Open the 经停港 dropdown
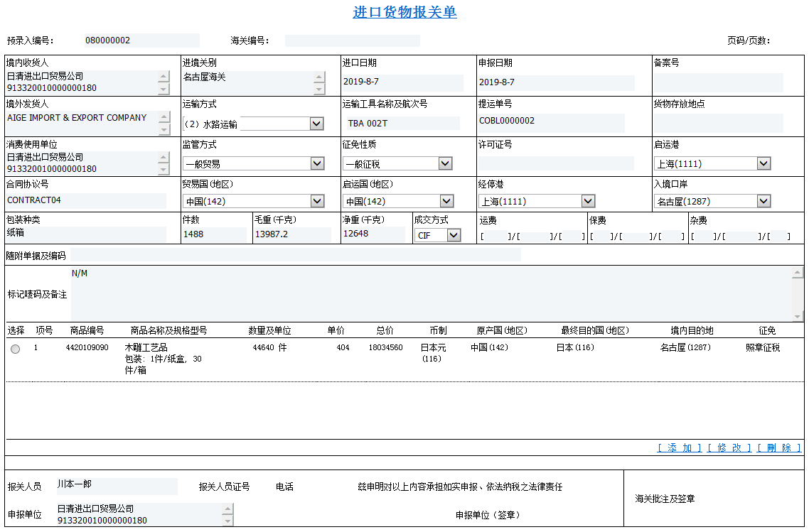 click(587, 201)
